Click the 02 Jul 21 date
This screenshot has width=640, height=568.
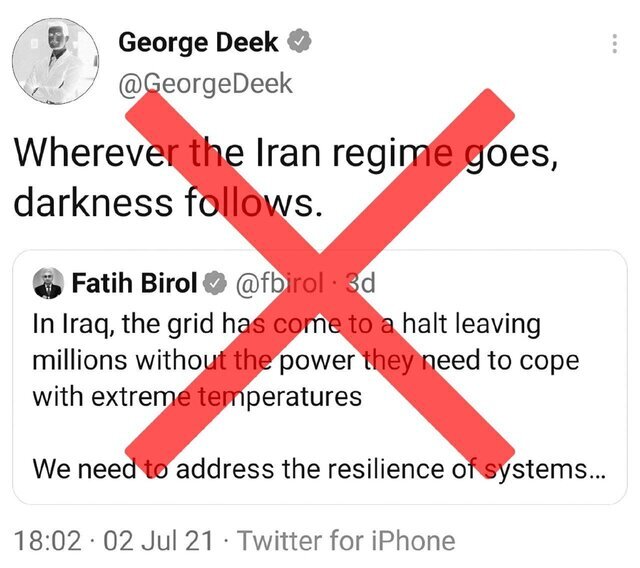coord(159,541)
